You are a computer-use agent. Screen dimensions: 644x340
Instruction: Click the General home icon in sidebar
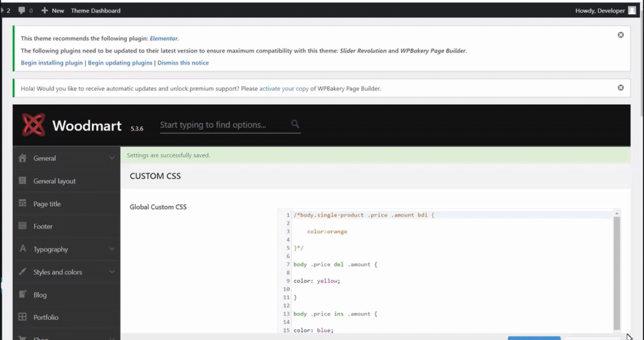23,158
